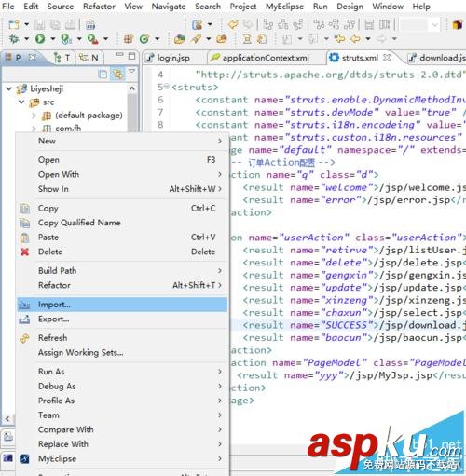This screenshot has width=466, height=476.
Task: Open the empty combo box in the toolbar
Action: pos(420,24)
